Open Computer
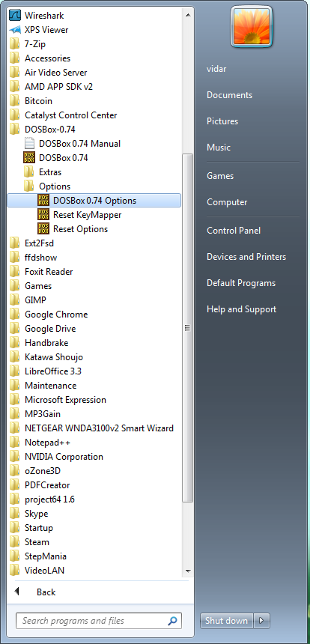 227,202
